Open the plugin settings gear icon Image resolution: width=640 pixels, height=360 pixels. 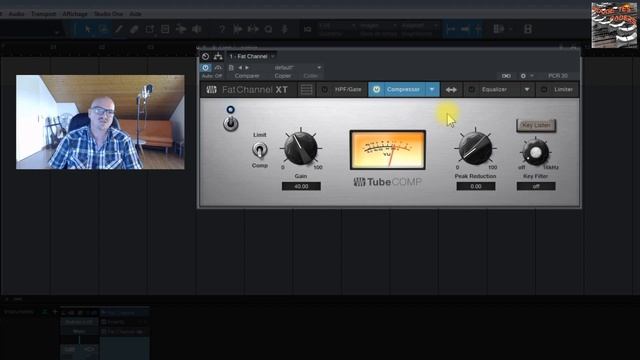(x=523, y=76)
